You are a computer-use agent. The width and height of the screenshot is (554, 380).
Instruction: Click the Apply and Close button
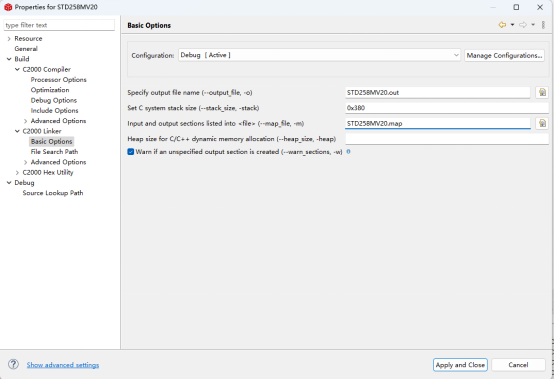[x=460, y=365]
